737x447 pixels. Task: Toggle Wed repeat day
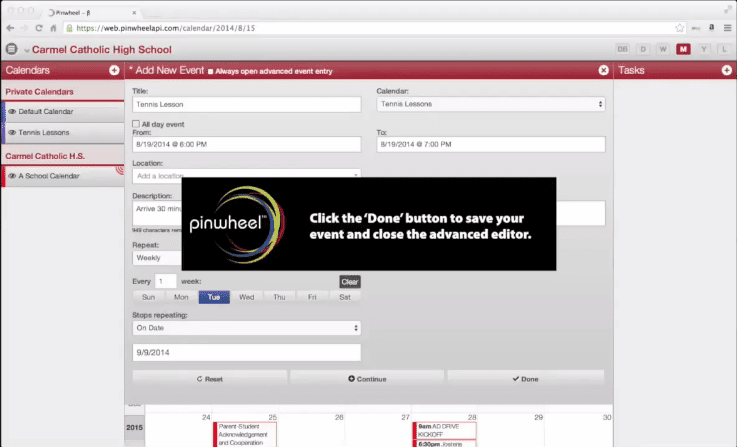click(246, 297)
